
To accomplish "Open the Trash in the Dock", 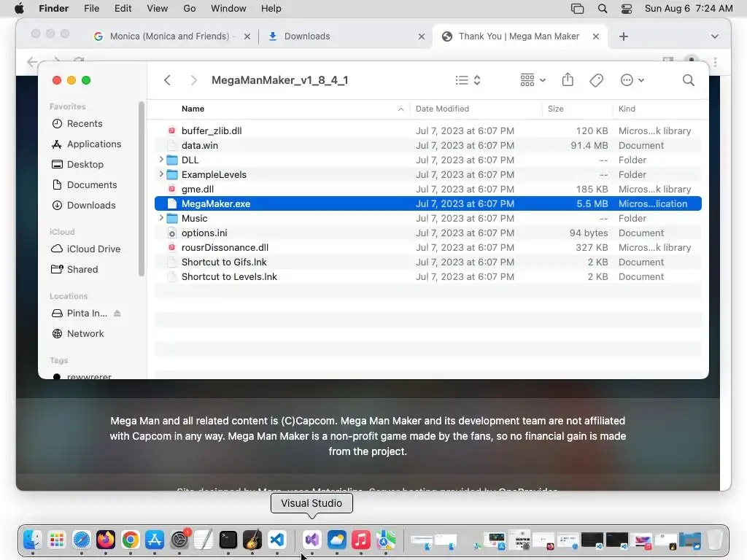I will (x=714, y=540).
